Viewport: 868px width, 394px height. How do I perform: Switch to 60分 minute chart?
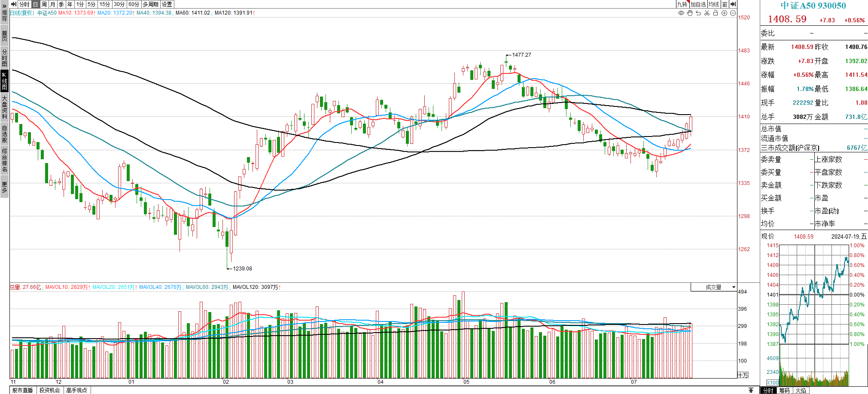click(x=134, y=4)
